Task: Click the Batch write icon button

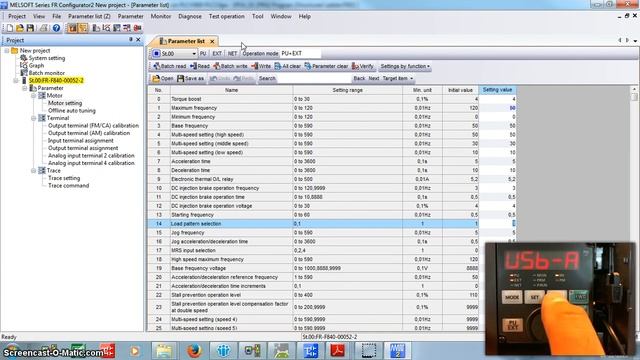Action: [230, 66]
